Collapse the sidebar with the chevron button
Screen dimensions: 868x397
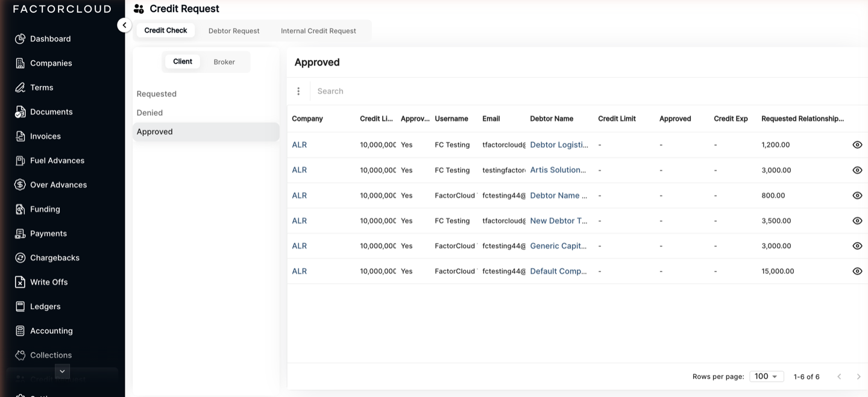124,25
